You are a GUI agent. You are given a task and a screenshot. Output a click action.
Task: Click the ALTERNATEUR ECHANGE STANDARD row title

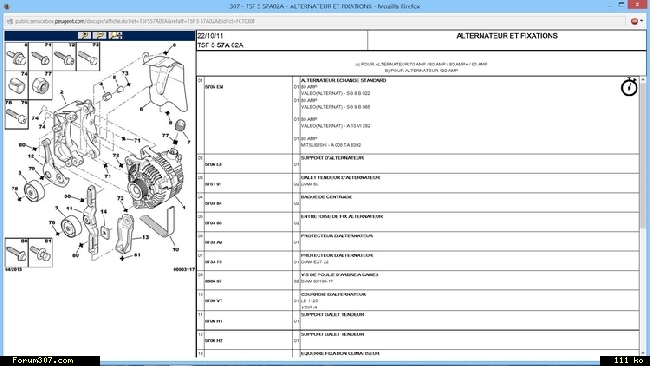343,80
